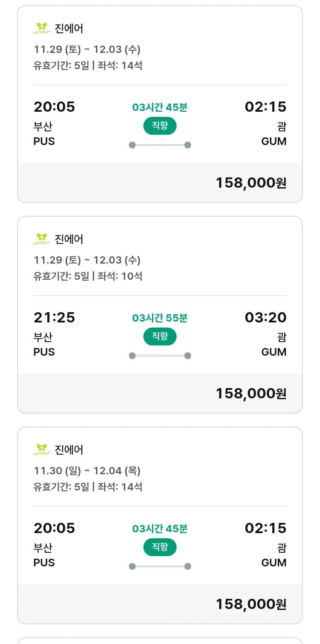Select the 158,000원 price on the 11.30 flight
320x644 pixels.
[x=251, y=604]
